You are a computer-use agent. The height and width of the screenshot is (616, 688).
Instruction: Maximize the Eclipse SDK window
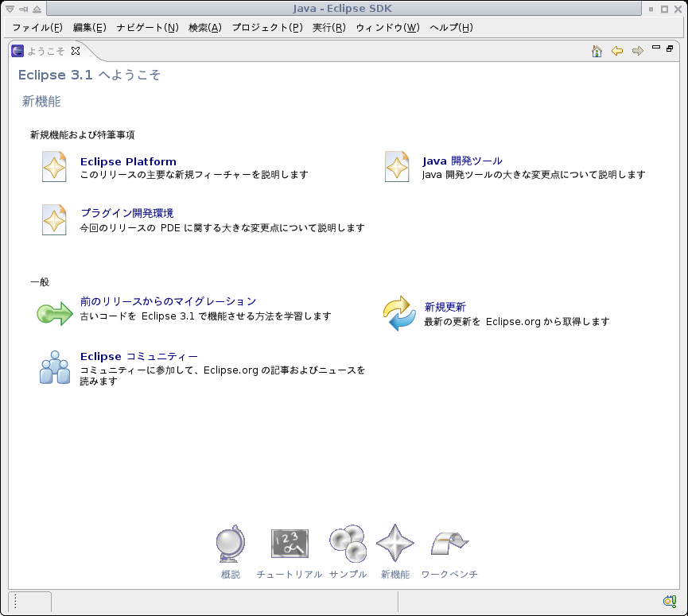coord(664,9)
